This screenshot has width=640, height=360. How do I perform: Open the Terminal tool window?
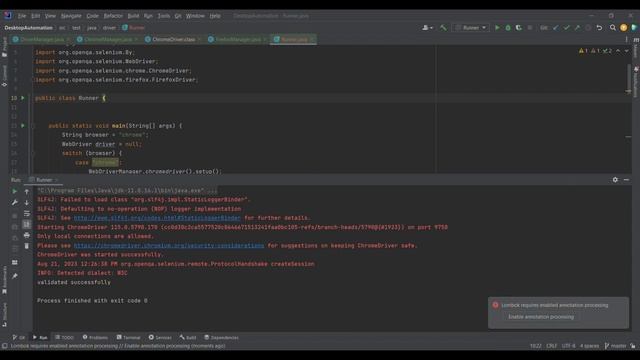tap(128, 338)
